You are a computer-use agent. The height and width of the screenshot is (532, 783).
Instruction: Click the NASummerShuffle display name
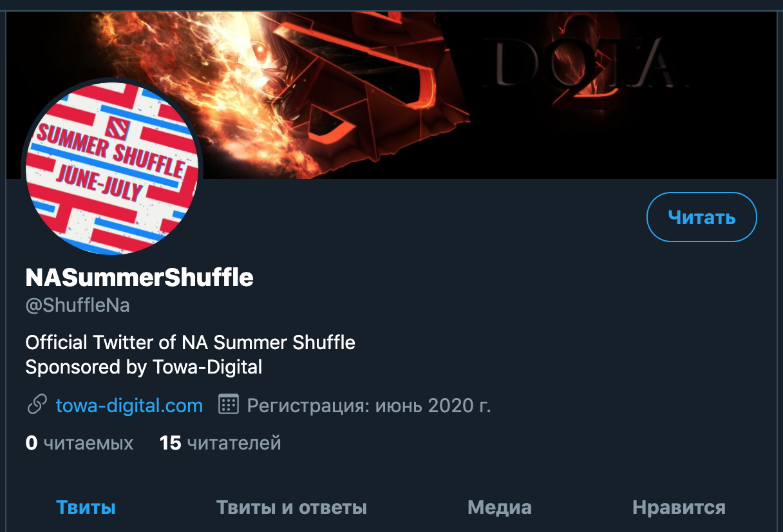139,278
